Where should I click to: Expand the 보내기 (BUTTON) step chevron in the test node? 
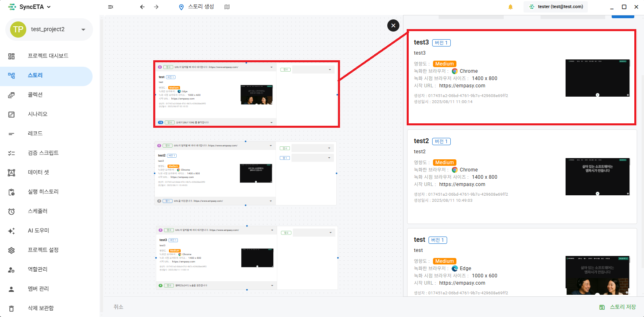271,123
